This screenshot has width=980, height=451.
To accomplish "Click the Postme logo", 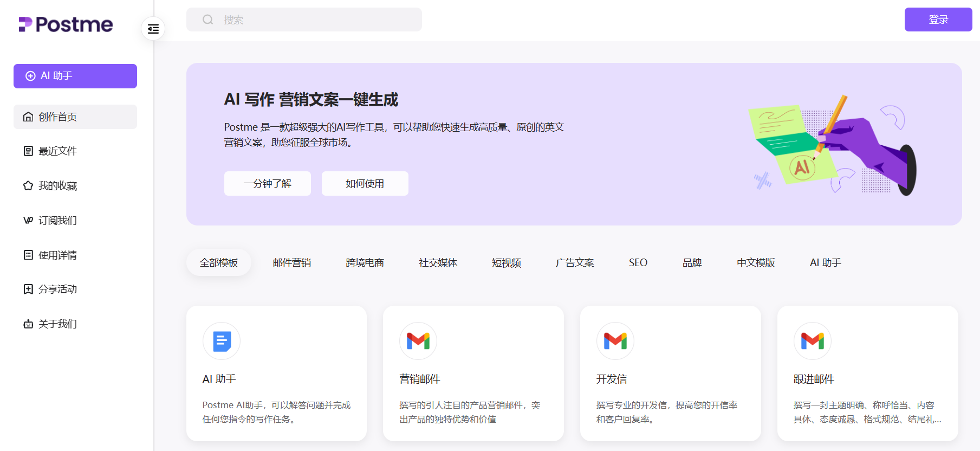I will (x=66, y=24).
